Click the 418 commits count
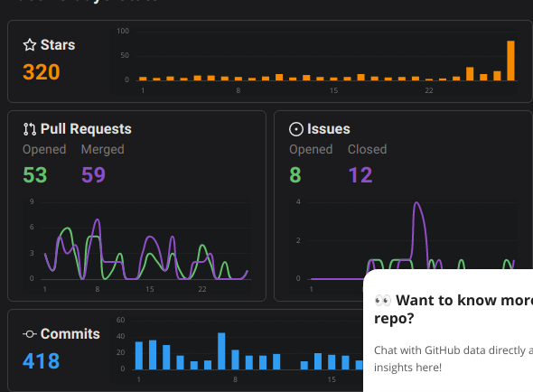 coord(42,361)
